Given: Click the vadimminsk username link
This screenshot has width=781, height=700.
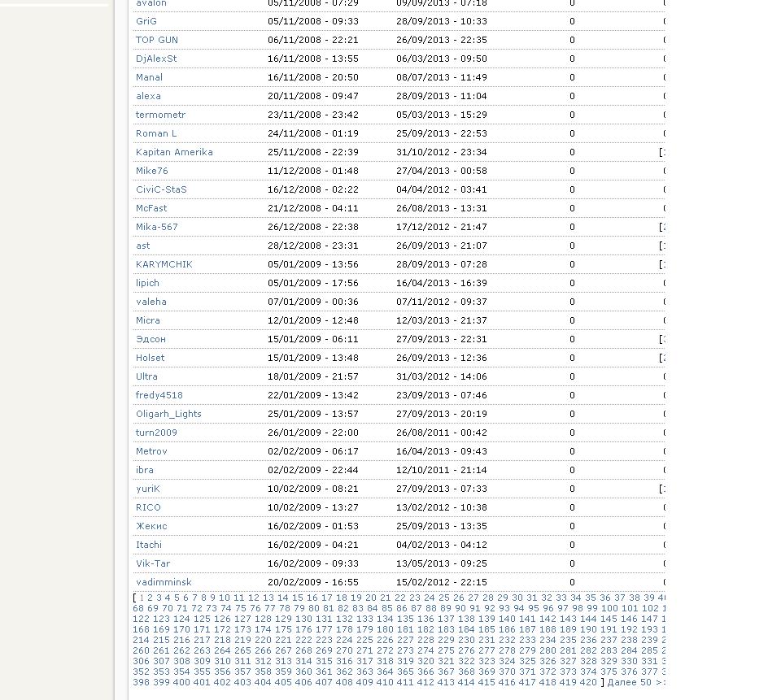Looking at the screenshot, I should point(164,582).
